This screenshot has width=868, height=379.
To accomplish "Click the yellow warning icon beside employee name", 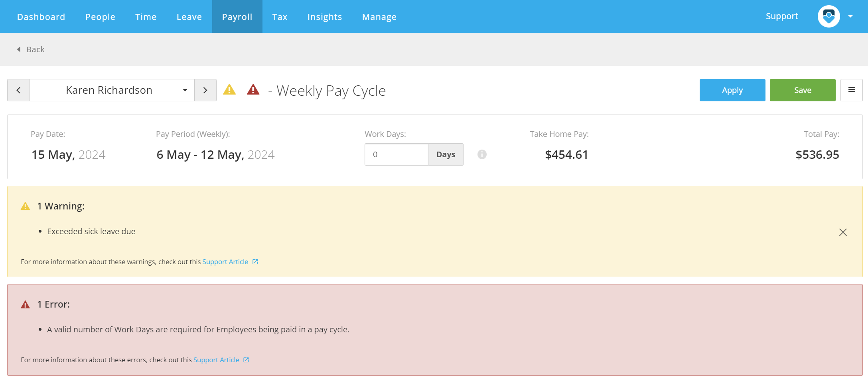I will [x=229, y=89].
